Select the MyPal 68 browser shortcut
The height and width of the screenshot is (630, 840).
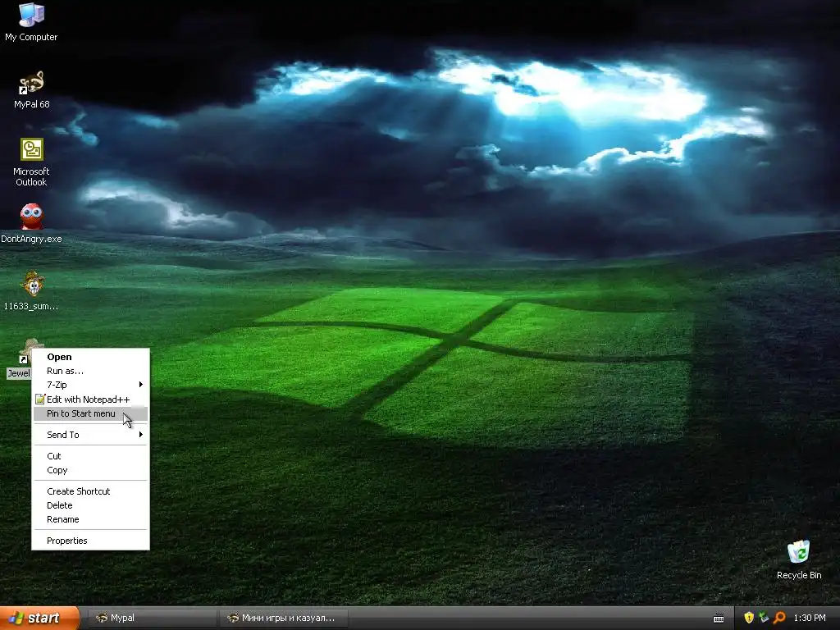(31, 90)
